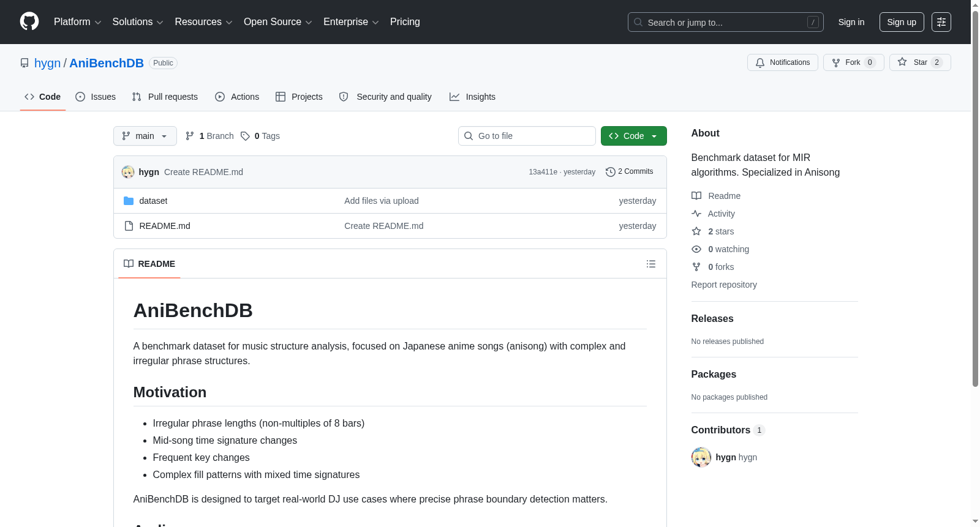Screen dimensions: 980x527
Task: Open the README.md file
Action: tap(165, 226)
